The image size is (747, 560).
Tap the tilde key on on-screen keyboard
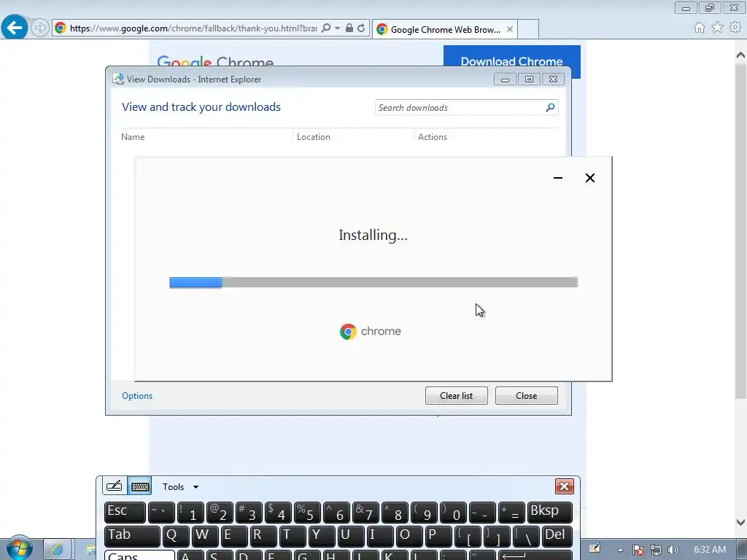click(x=161, y=513)
